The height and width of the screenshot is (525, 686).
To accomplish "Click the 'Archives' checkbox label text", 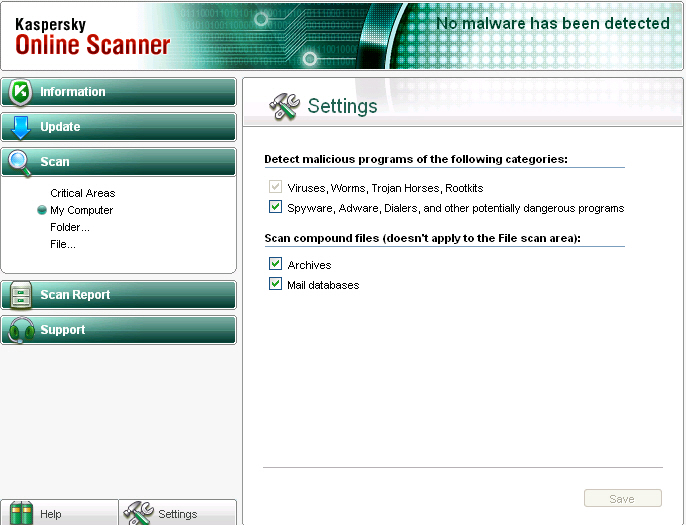I will click(x=309, y=265).
